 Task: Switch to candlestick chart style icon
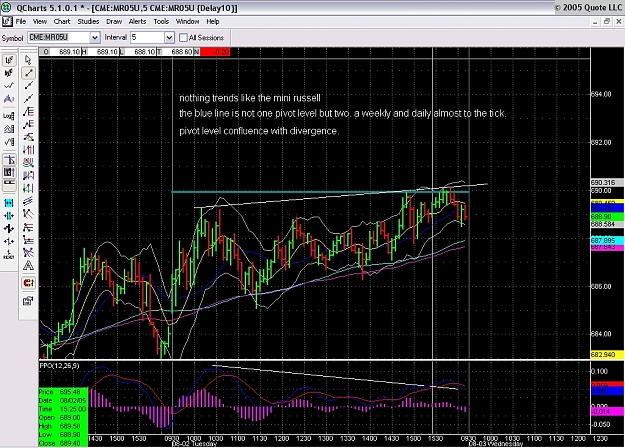pos(9,73)
